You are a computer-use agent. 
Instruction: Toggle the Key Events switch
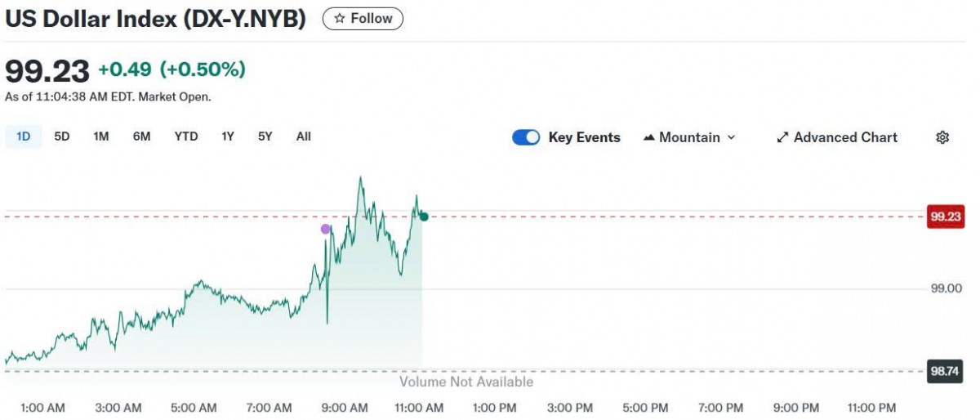pos(526,137)
